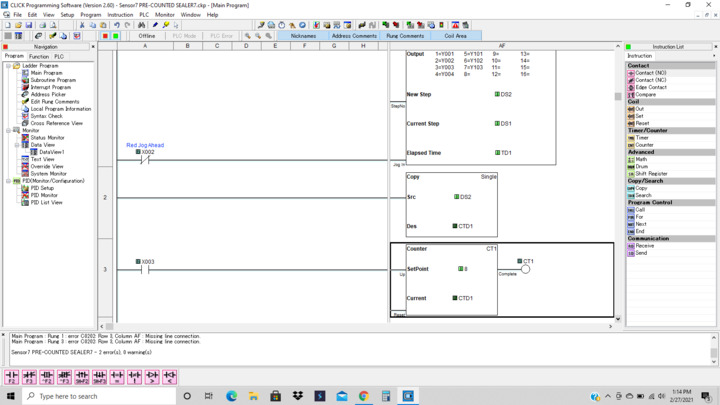The width and height of the screenshot is (720, 405).
Task: Toggle the Nicknames display button
Action: click(x=303, y=36)
